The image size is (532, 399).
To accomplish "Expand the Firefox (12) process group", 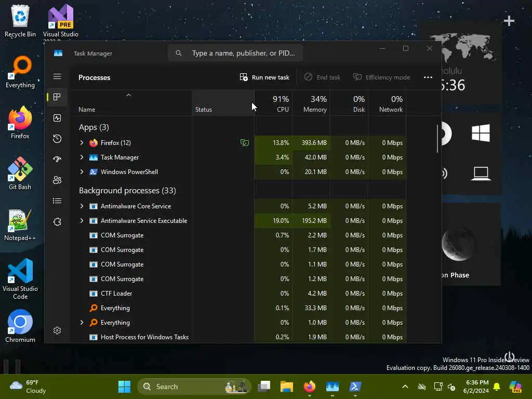I will click(x=82, y=143).
